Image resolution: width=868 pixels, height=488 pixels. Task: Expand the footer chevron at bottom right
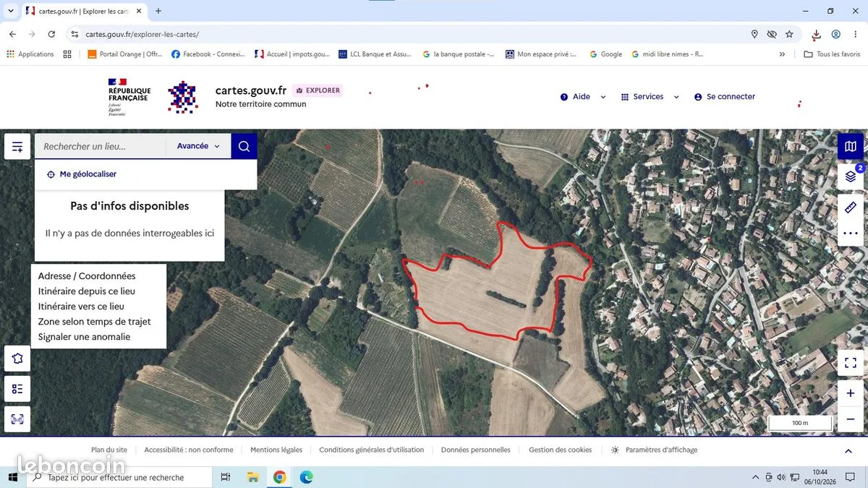tap(848, 451)
